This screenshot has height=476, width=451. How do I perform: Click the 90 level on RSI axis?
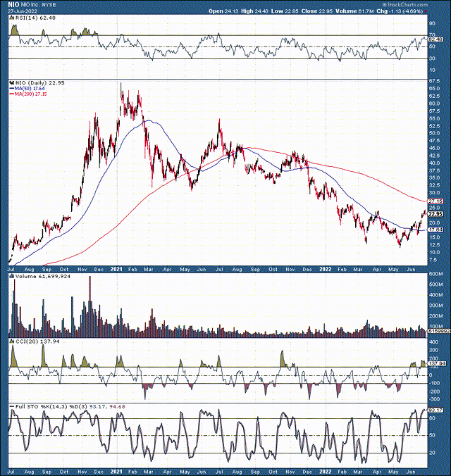coord(432,23)
